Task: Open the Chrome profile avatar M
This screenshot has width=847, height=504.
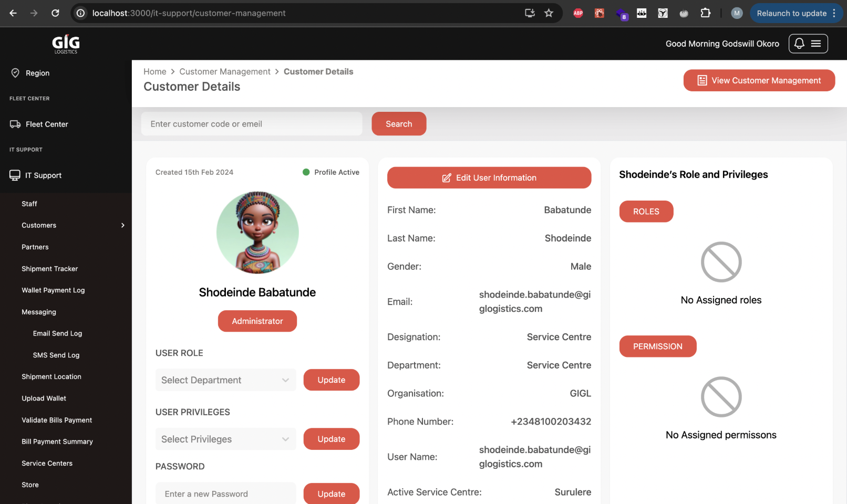Action: point(737,13)
